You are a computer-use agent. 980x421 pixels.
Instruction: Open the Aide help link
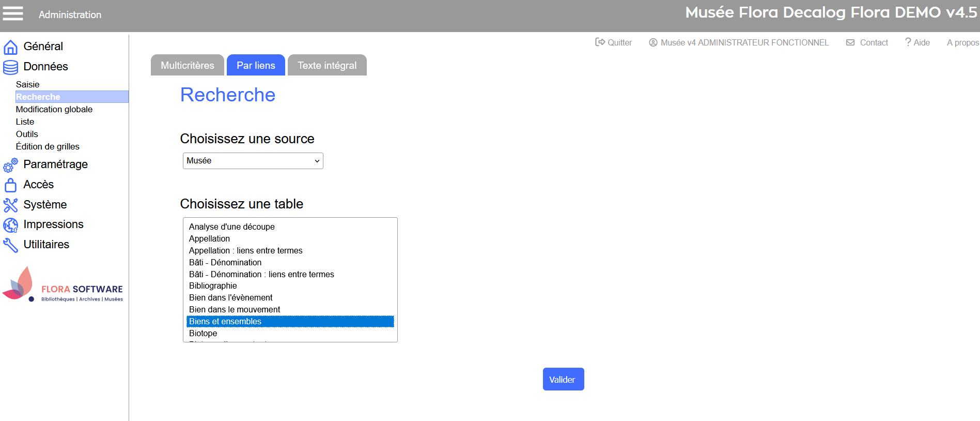[917, 42]
